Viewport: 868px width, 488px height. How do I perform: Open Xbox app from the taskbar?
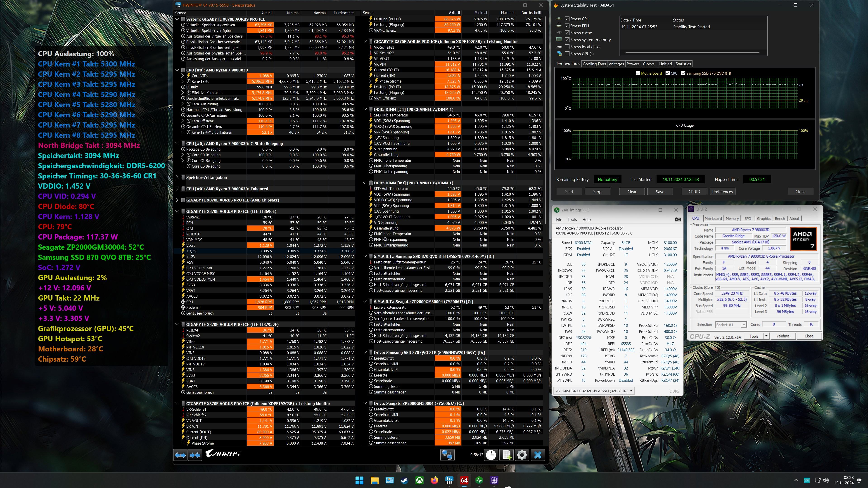(420, 480)
